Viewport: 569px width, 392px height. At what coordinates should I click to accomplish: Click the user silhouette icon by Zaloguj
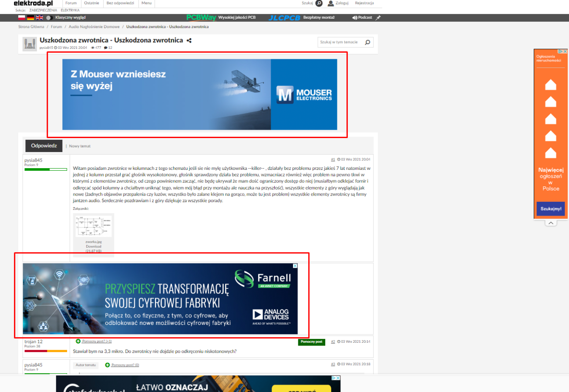[x=331, y=3]
